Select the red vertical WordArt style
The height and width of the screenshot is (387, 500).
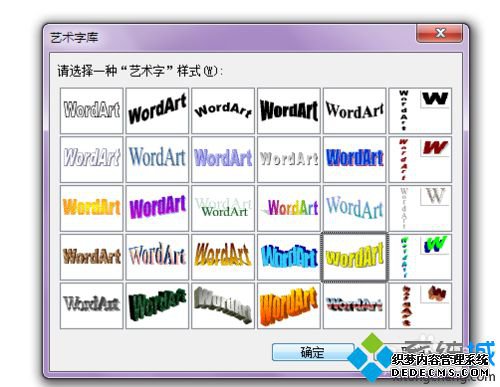click(420, 159)
